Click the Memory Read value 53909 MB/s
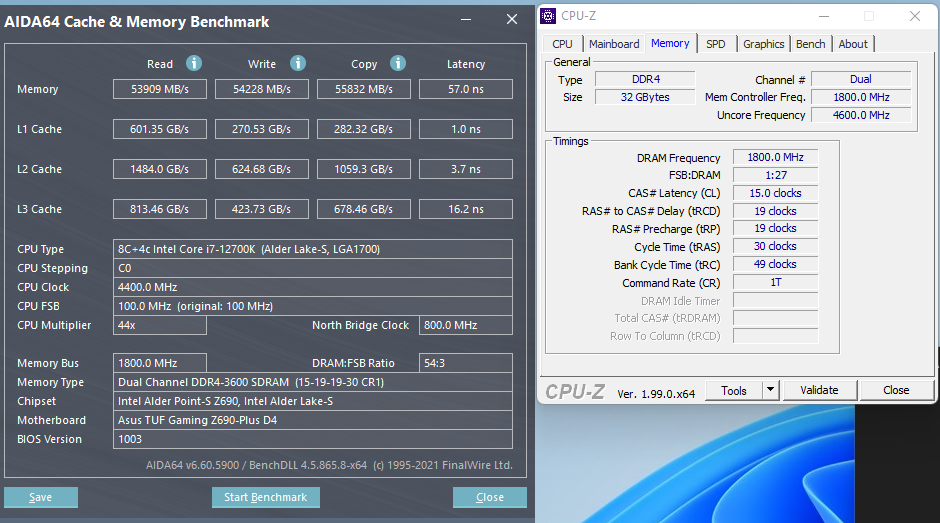This screenshot has width=940, height=523. [160, 89]
